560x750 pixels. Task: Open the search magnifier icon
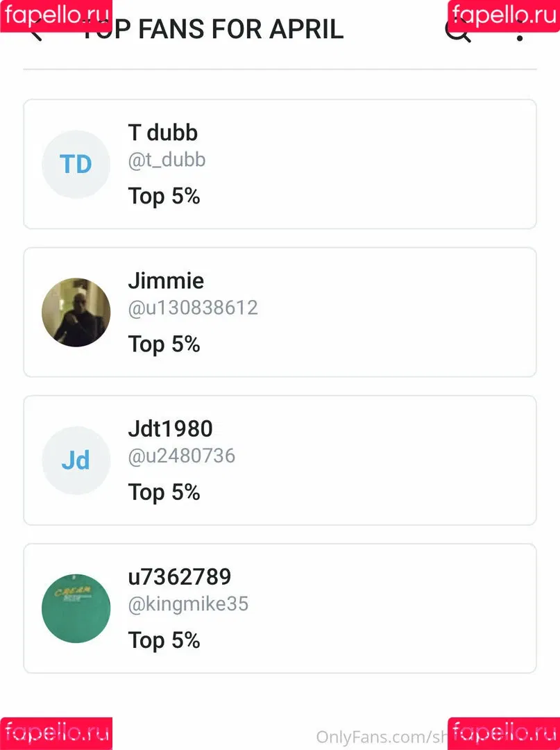(x=457, y=30)
